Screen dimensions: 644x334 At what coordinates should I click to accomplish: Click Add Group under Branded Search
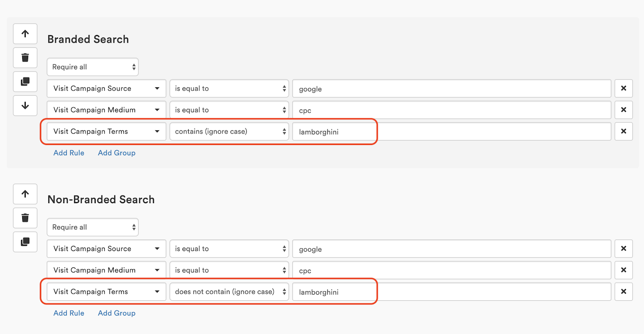(117, 153)
